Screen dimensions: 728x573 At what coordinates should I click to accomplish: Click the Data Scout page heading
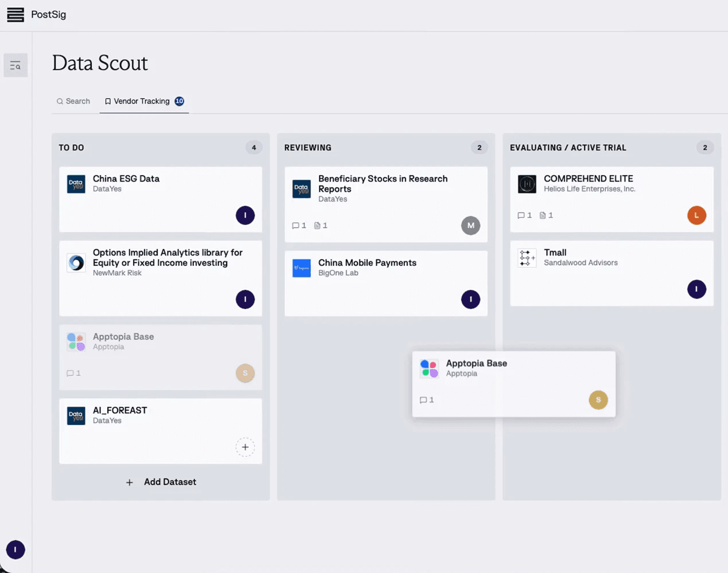click(x=100, y=63)
